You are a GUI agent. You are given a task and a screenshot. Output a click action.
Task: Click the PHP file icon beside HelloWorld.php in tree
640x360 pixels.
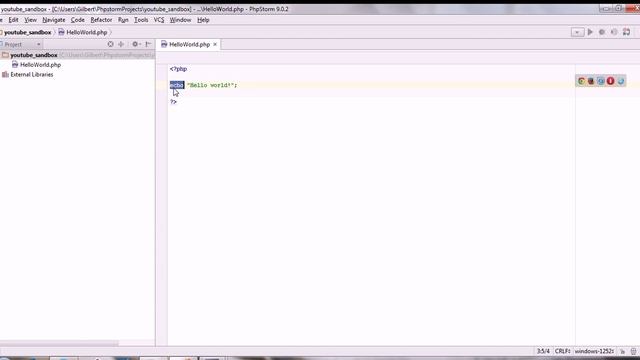tap(15, 64)
